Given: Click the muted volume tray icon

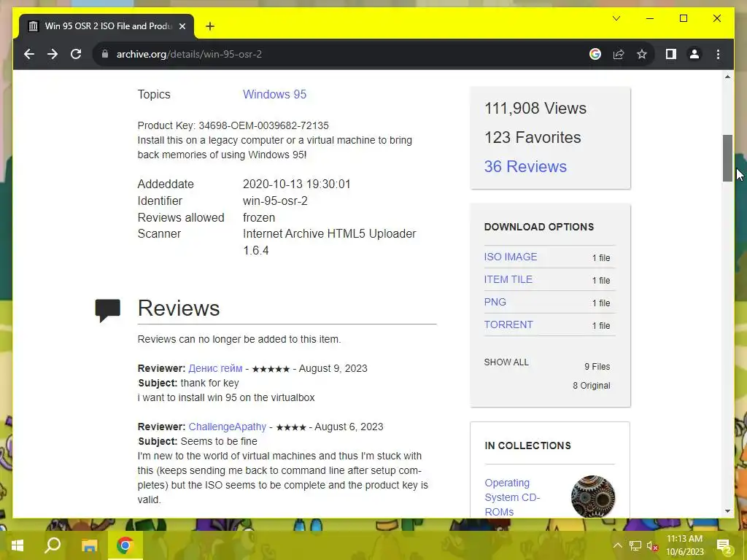Looking at the screenshot, I should [x=652, y=546].
